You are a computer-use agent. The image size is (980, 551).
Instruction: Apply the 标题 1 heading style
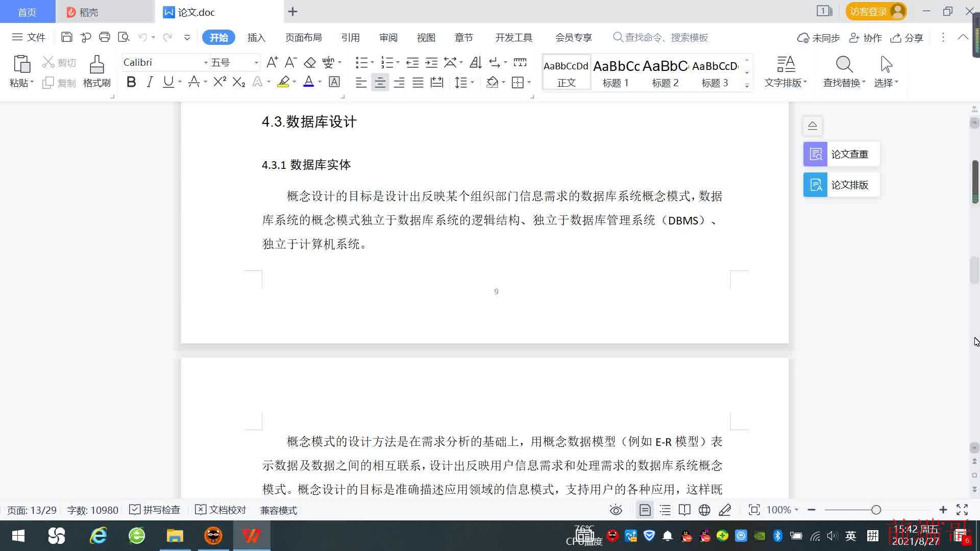616,72
